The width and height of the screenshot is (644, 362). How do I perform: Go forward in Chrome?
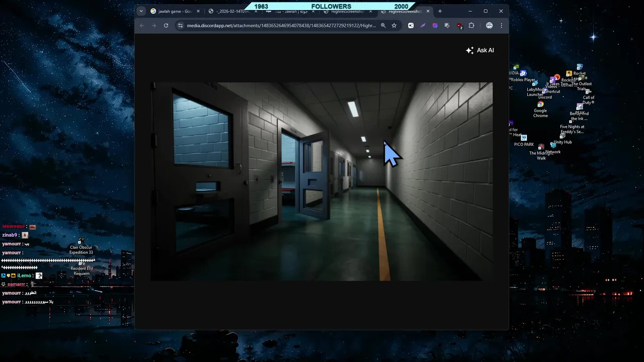pos(154,26)
